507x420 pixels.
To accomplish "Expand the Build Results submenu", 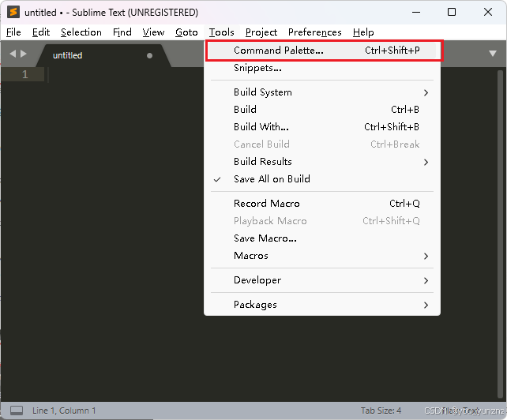I will 322,162.
